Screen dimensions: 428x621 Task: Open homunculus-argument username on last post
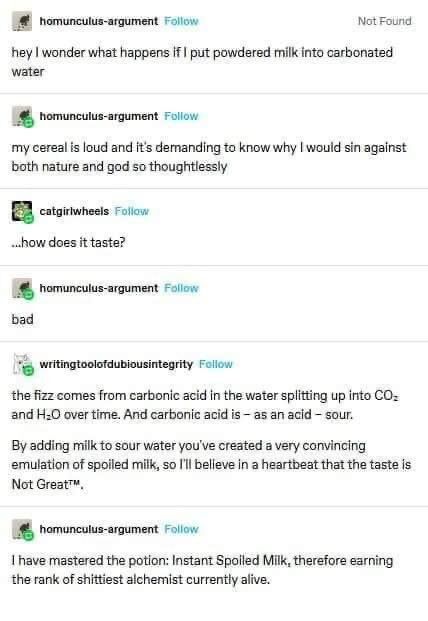[x=99, y=529]
